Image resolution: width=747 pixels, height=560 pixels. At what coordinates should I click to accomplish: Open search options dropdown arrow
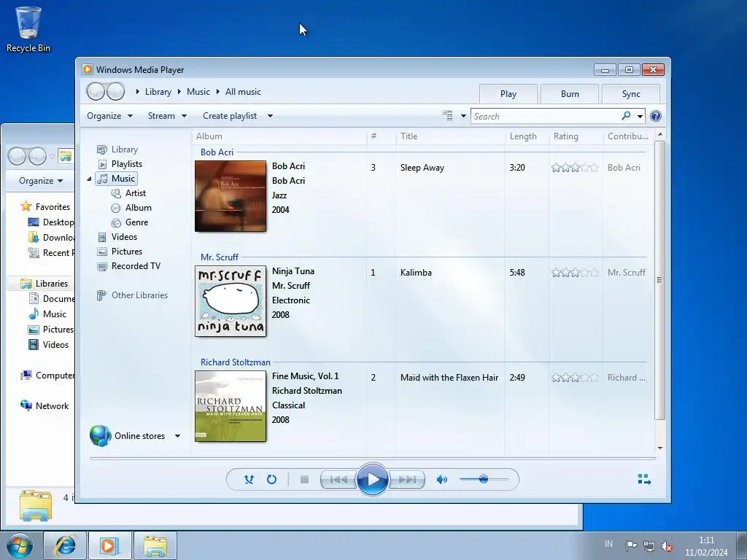pos(640,116)
